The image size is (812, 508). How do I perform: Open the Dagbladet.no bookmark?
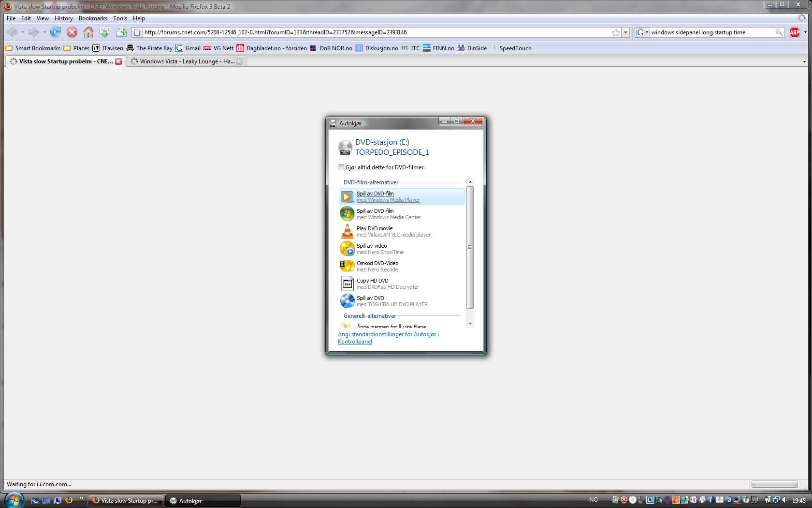coord(272,48)
